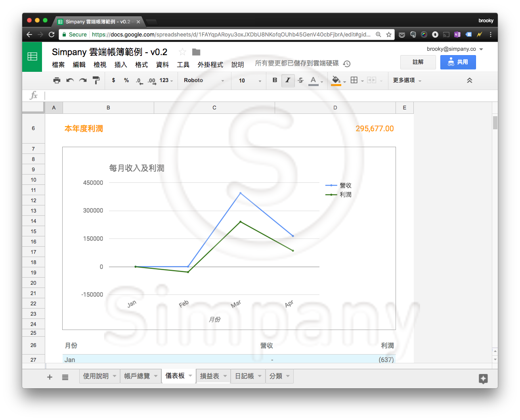Switch to the 損益表 sheet tab
This screenshot has width=520, height=420.
tap(210, 376)
